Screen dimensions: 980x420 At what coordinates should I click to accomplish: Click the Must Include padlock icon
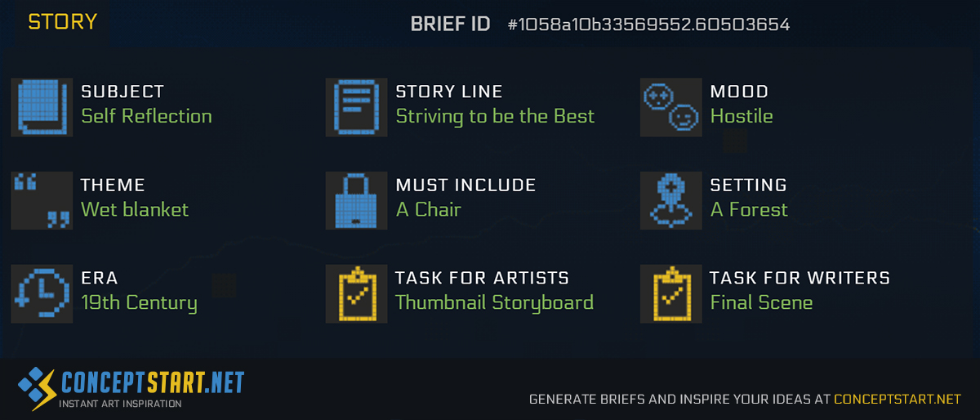click(356, 200)
